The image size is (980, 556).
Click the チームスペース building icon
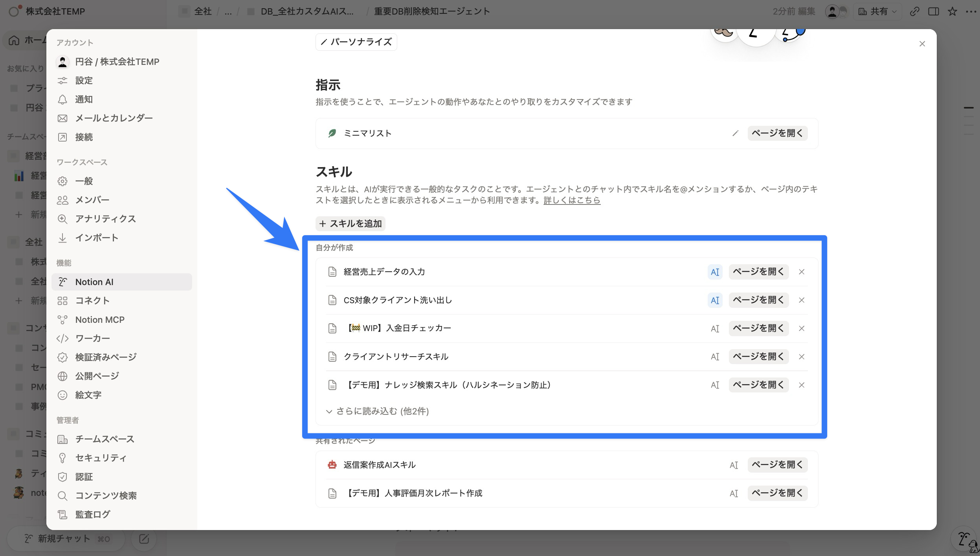(x=62, y=439)
